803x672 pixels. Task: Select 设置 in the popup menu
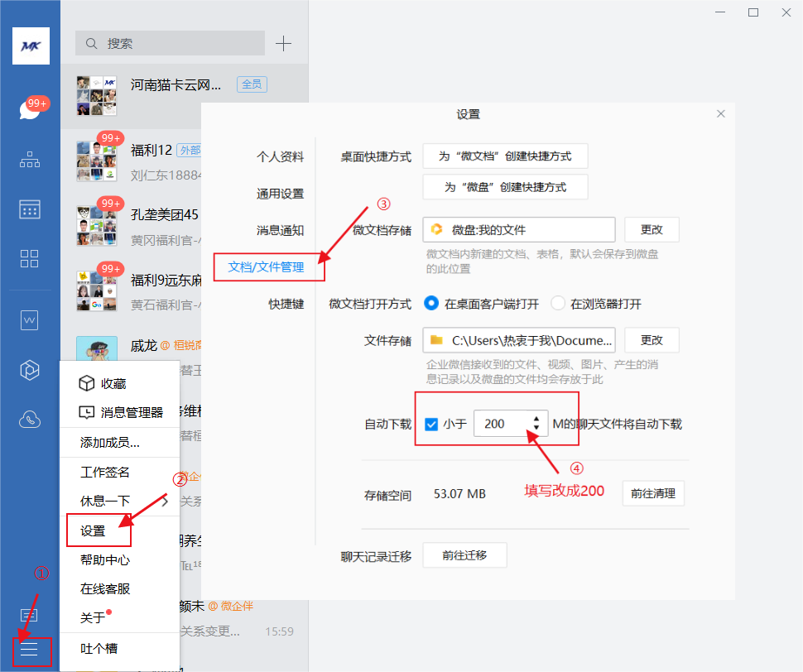coord(93,530)
